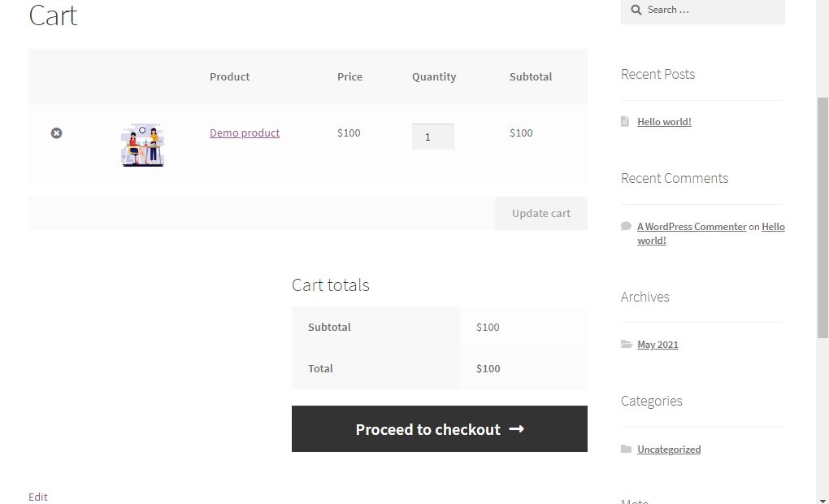
Task: Open the Demo product link
Action: pos(245,133)
